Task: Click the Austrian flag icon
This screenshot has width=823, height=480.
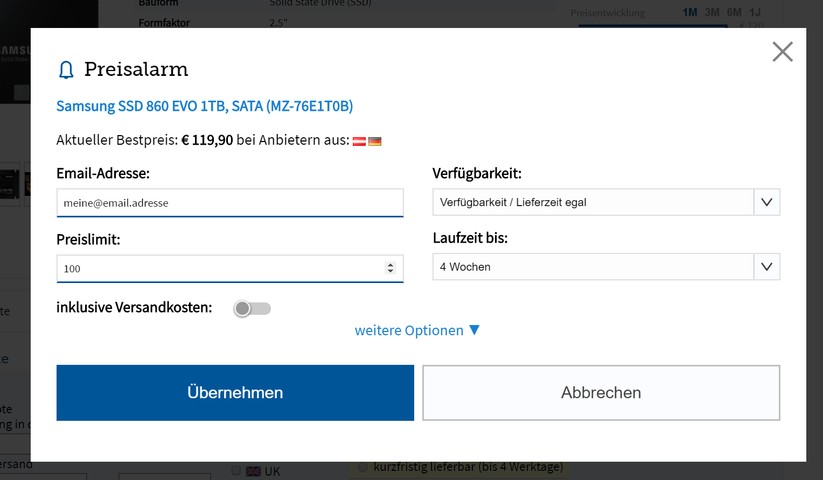Action: tap(360, 141)
